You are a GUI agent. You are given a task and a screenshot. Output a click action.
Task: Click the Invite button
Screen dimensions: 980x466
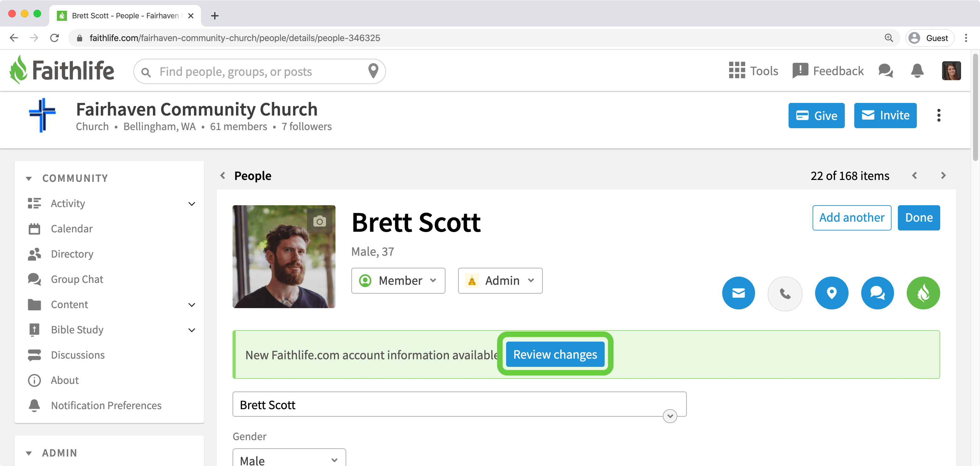click(x=885, y=115)
